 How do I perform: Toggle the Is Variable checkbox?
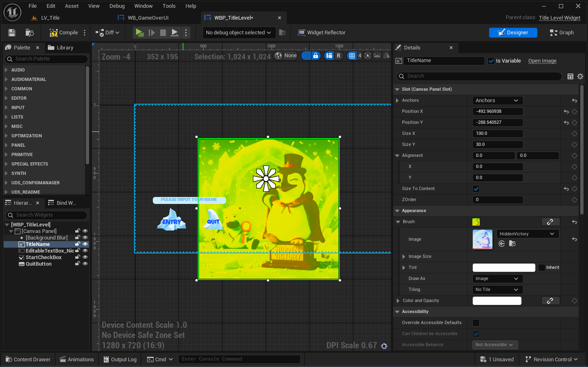click(x=492, y=61)
